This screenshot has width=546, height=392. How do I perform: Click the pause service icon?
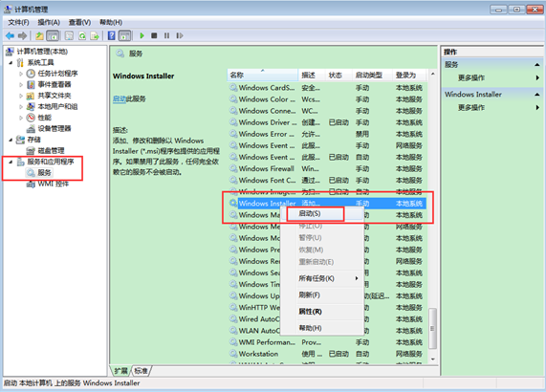(x=166, y=35)
